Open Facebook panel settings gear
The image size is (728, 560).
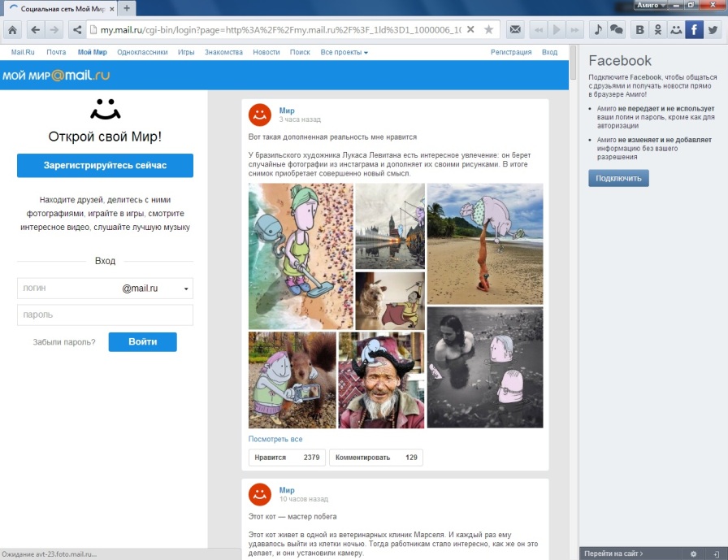pos(693,553)
